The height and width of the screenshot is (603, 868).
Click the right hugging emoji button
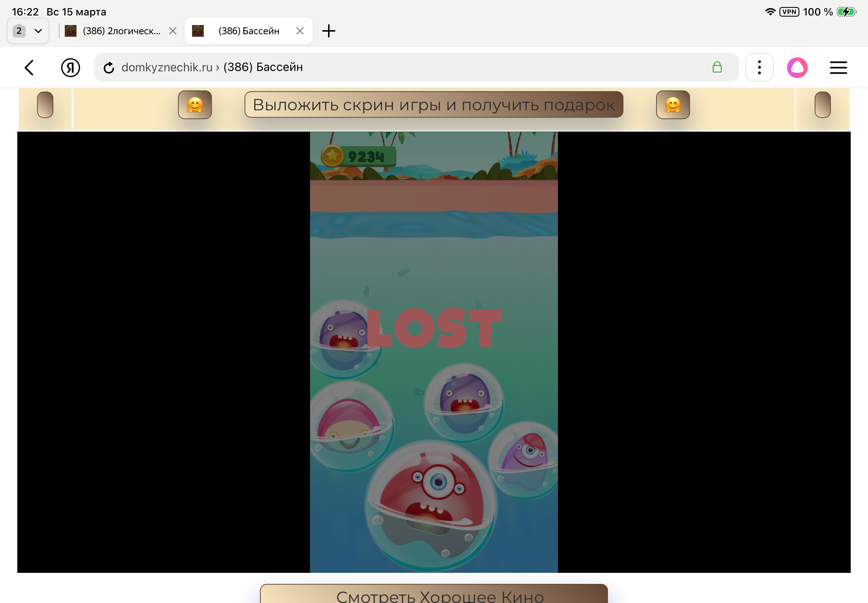point(672,105)
